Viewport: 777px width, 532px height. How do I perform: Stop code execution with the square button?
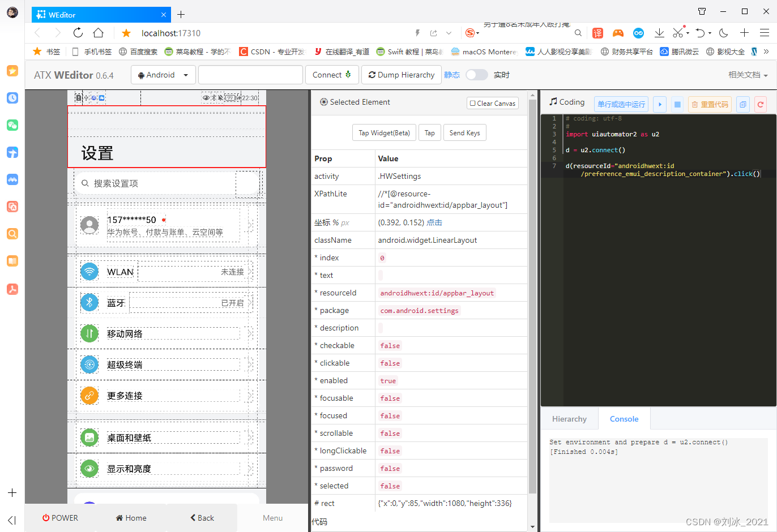click(x=677, y=104)
